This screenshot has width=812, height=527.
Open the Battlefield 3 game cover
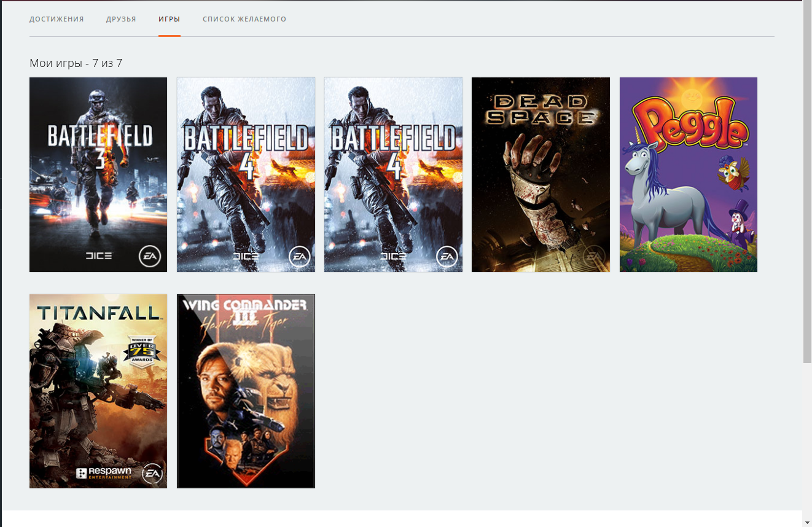click(x=98, y=174)
